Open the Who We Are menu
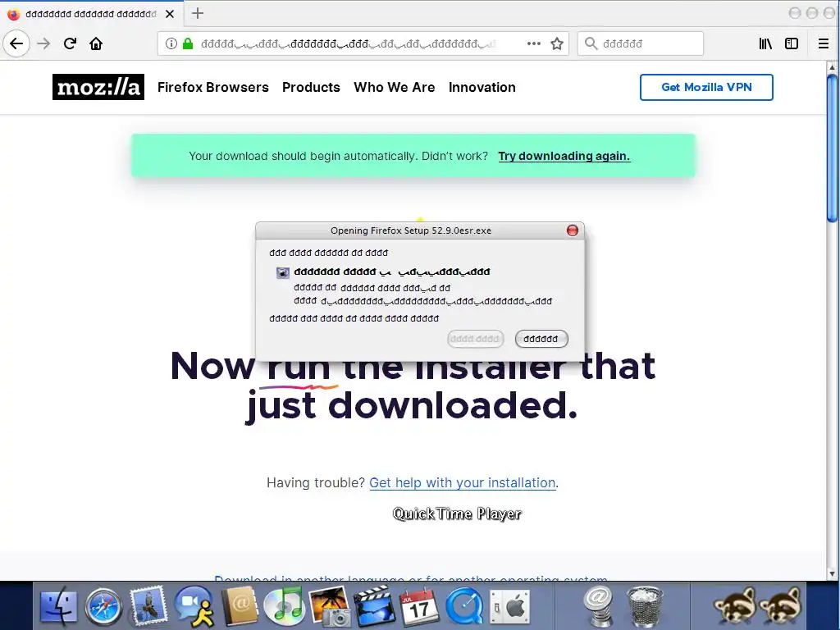The width and height of the screenshot is (840, 630). pyautogui.click(x=395, y=87)
